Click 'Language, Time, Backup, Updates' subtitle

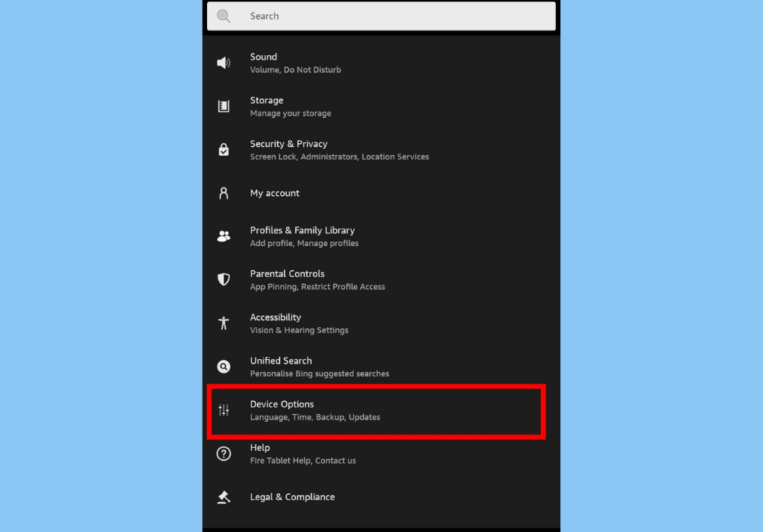pyautogui.click(x=315, y=417)
